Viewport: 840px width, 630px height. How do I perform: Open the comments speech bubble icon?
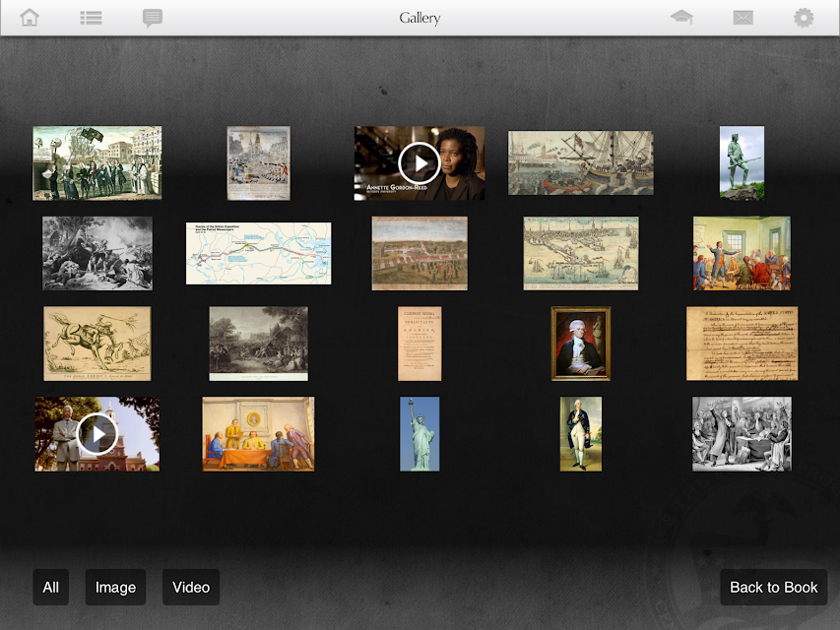coord(152,19)
